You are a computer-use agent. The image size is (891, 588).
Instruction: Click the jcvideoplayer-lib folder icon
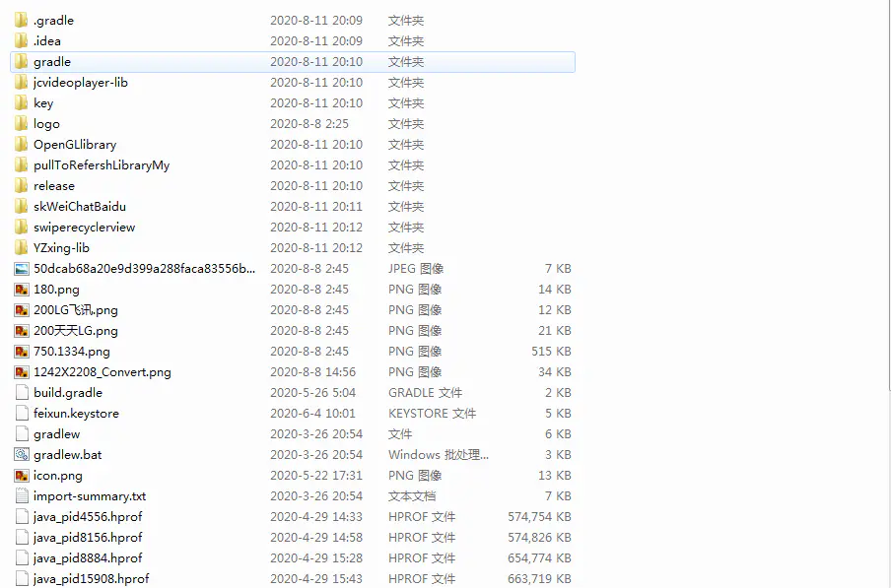pyautogui.click(x=22, y=83)
